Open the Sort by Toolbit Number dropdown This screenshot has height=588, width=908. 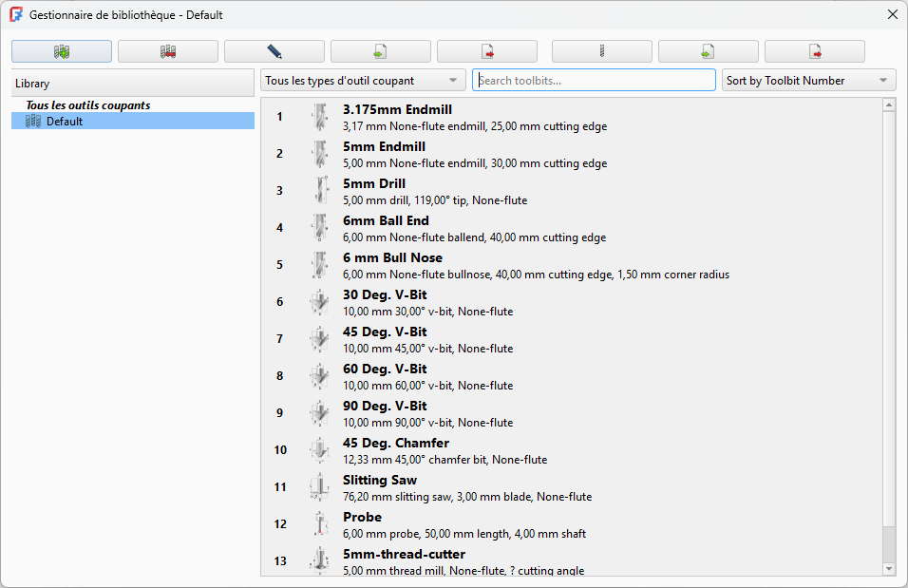tap(809, 81)
